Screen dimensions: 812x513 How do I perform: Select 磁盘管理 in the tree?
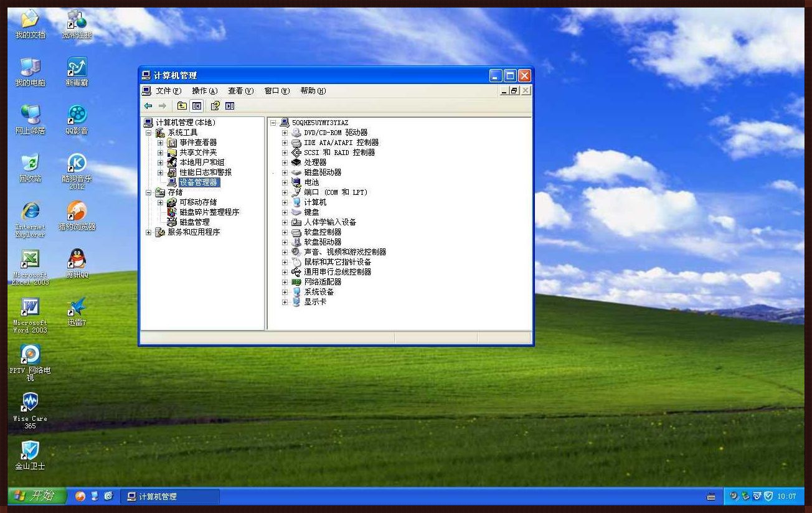point(194,222)
